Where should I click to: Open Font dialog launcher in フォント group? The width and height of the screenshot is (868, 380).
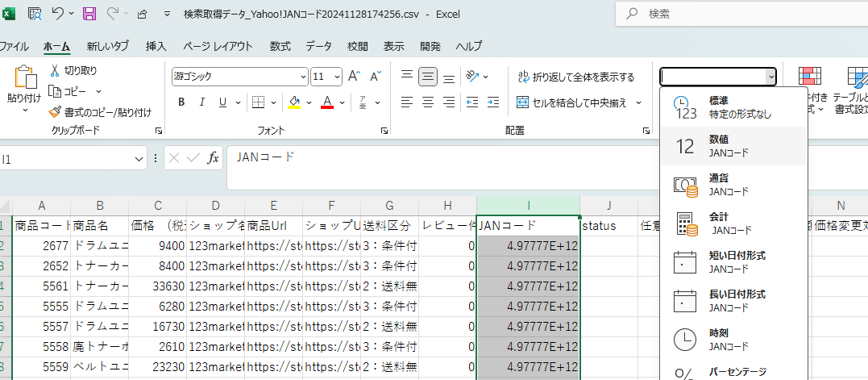pyautogui.click(x=384, y=131)
